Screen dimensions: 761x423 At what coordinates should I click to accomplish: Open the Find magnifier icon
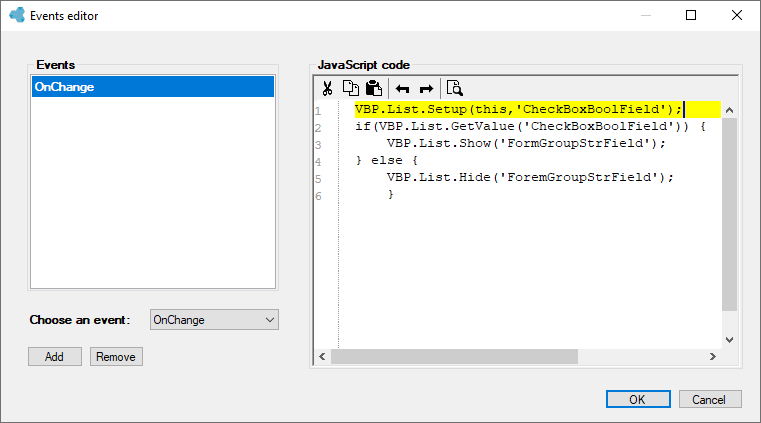coord(454,88)
